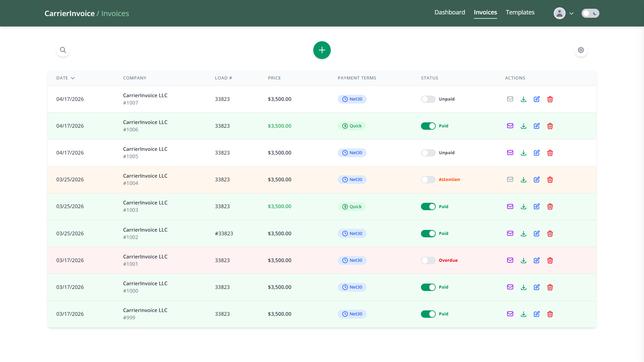
Task: Delete invoice #1001
Action: 550,260
